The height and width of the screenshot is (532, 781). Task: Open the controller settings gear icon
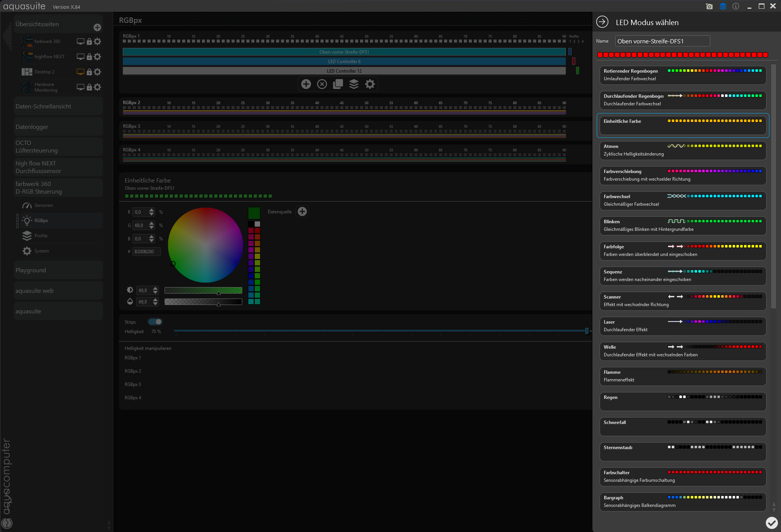pyautogui.click(x=370, y=84)
